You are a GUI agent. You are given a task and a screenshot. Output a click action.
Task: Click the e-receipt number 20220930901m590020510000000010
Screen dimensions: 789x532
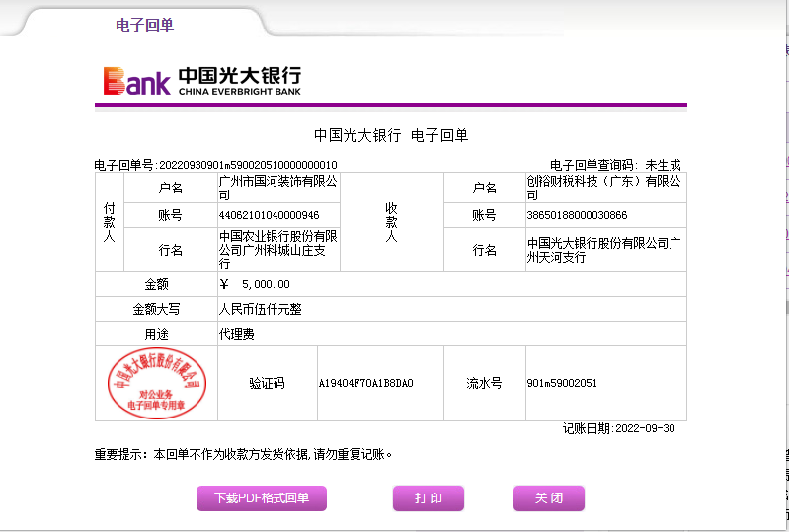[248, 165]
